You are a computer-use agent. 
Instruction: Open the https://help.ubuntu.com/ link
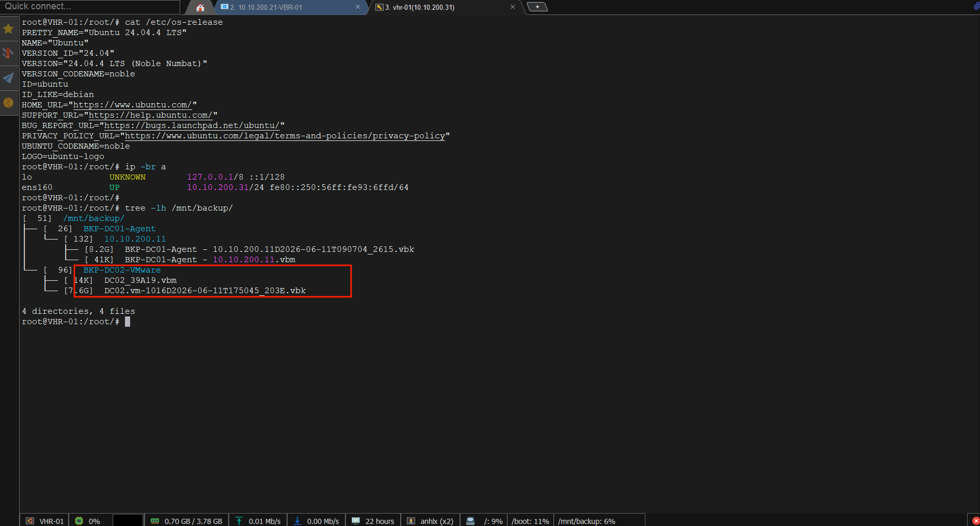coord(151,115)
